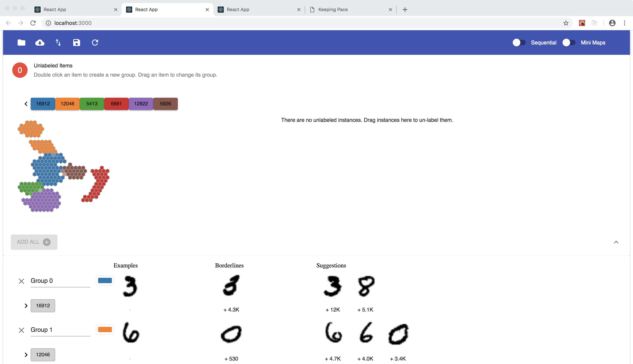Expand Group 1's 12046 cluster chevron
Image resolution: width=633 pixels, height=364 pixels.
point(26,354)
